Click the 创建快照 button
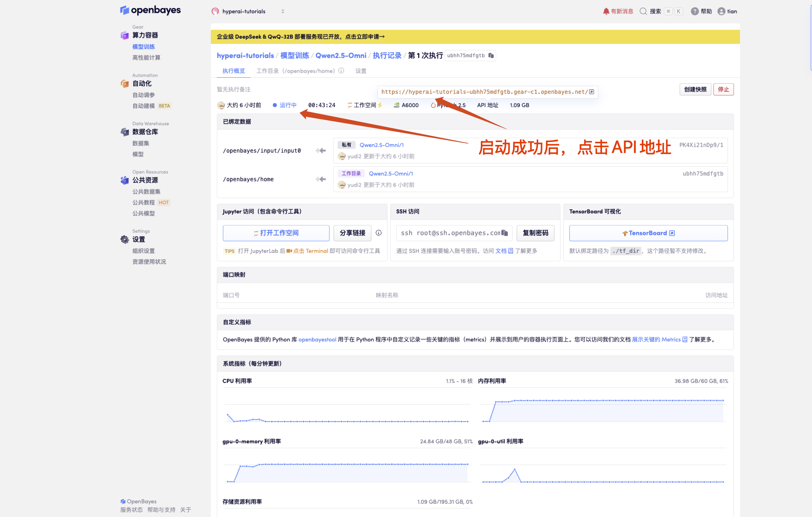The height and width of the screenshot is (517, 812). click(695, 89)
